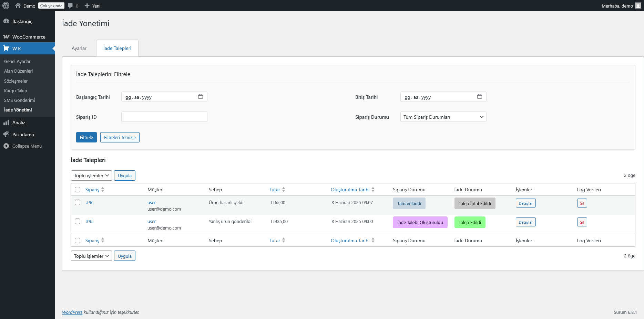Click the Demo site home icon
The height and width of the screenshot is (319, 644).
click(18, 6)
